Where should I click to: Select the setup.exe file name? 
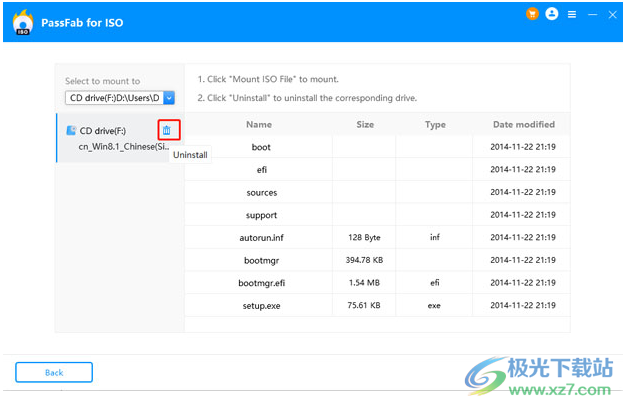[x=261, y=306]
